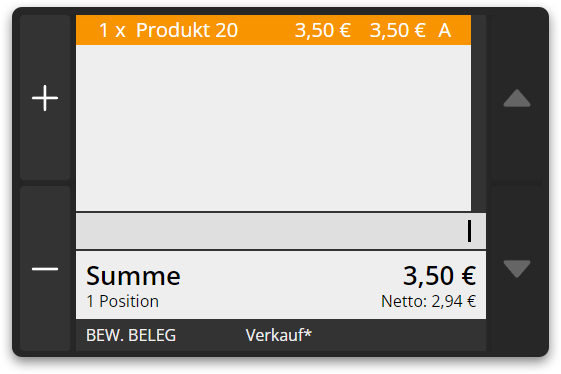Screen dimensions: 561x374
Task: Click the empty area of the receipt list
Action: tap(273, 128)
